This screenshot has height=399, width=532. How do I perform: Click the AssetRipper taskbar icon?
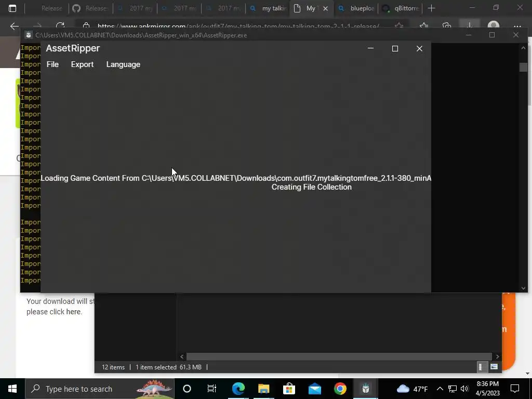click(365, 389)
